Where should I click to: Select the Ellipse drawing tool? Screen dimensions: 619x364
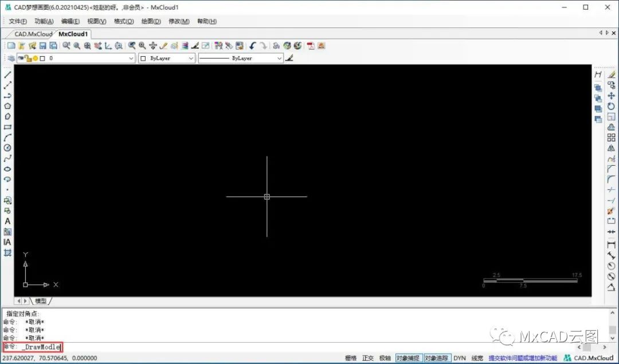pos(7,169)
